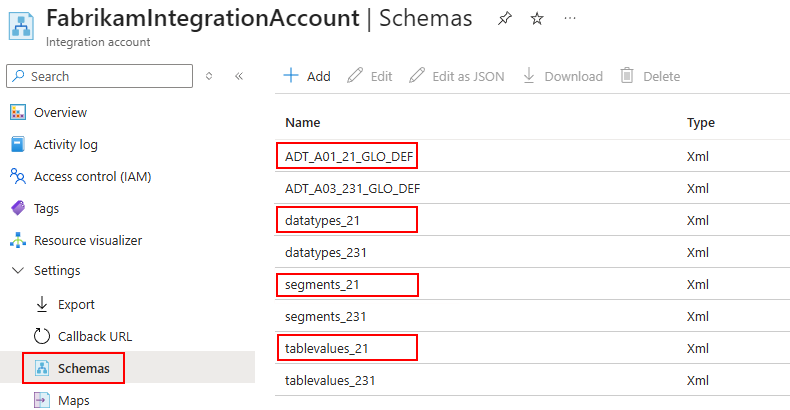Select the ADT_A01_21_GLO_DEF schema
Viewport: 790px width, 410px height.
349,156
